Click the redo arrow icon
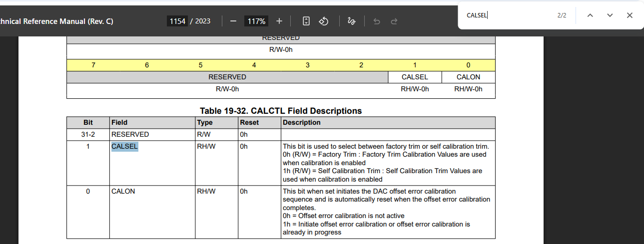644x244 pixels. [394, 21]
